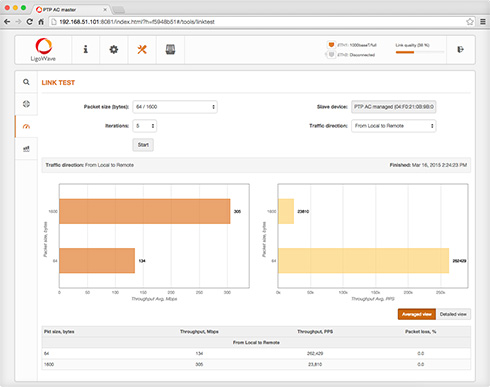
Task: Open the Traffic direction dropdown
Action: [394, 126]
